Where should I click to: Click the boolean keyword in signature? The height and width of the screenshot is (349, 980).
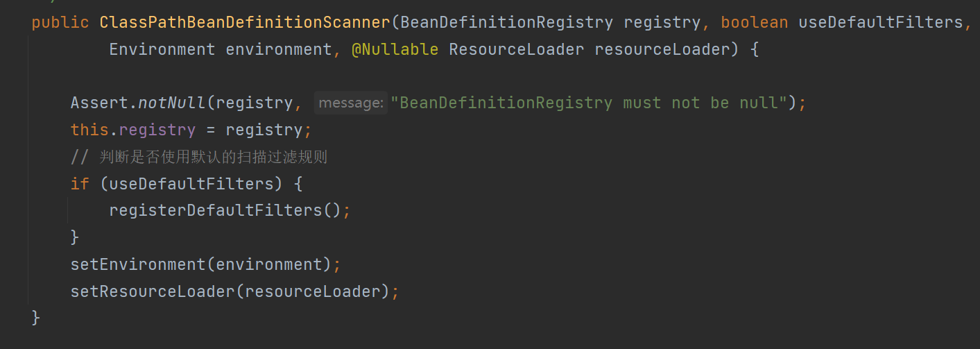(x=754, y=22)
